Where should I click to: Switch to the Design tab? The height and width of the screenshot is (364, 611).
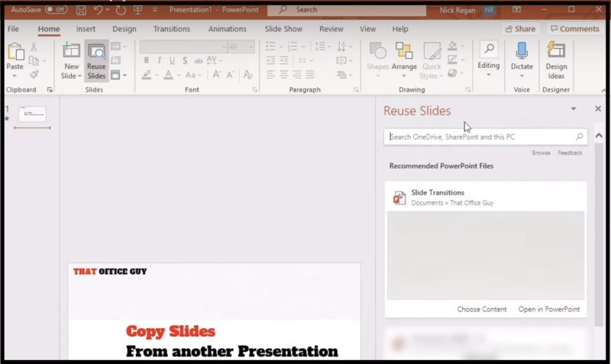click(x=124, y=29)
